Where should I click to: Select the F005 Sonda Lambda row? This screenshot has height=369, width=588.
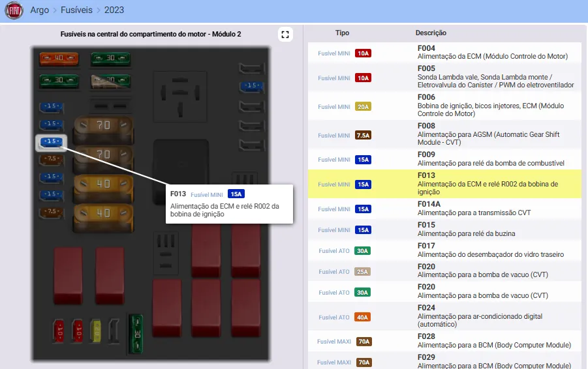coord(444,77)
